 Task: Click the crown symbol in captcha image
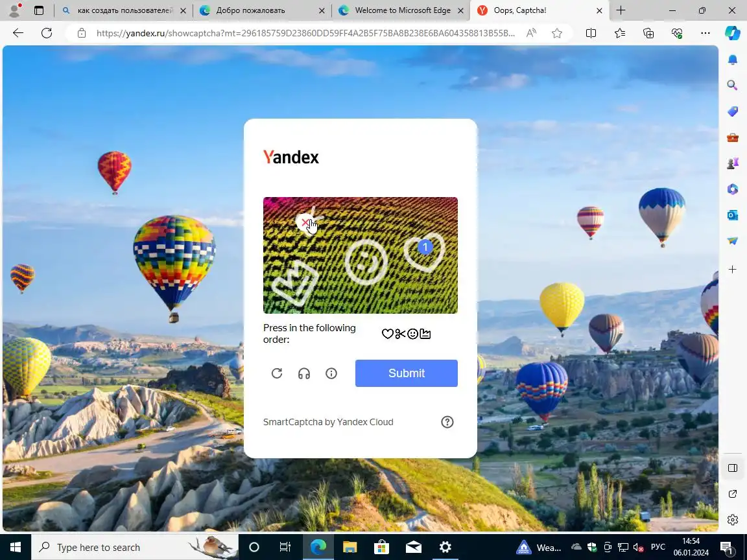tap(295, 283)
